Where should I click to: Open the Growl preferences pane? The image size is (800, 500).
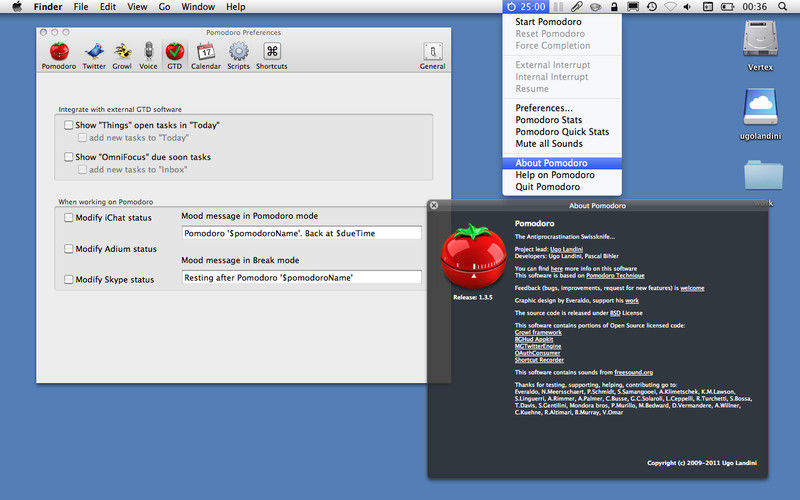(x=122, y=56)
